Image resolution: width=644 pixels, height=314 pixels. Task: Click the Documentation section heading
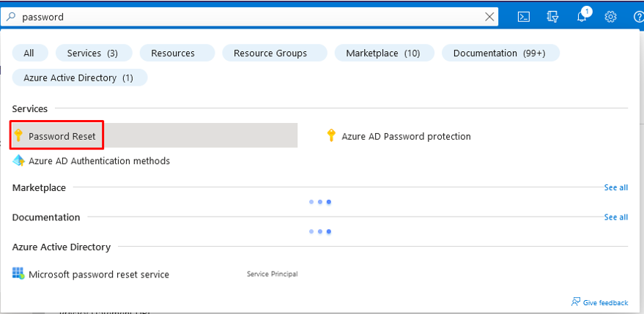coord(46,217)
